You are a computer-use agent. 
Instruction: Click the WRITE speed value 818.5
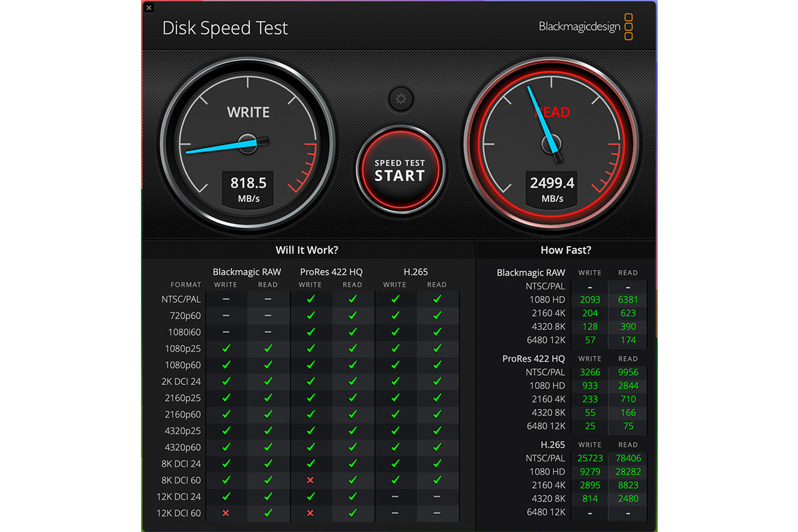tap(248, 183)
